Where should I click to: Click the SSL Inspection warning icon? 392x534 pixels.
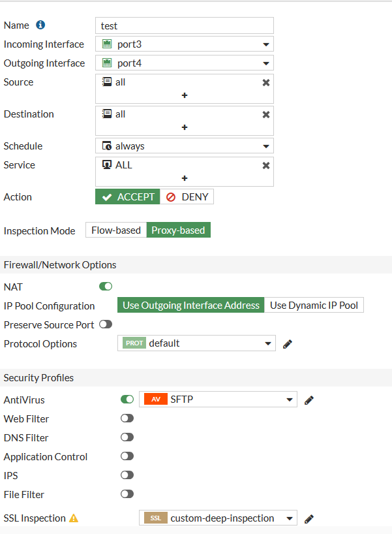[x=74, y=518]
